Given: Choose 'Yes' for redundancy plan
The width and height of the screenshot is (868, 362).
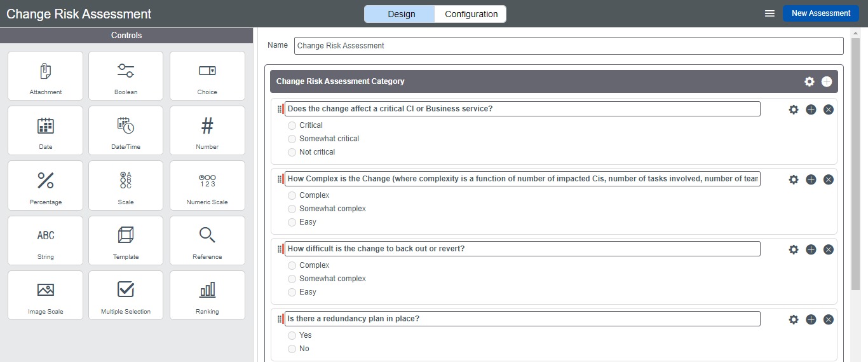Looking at the screenshot, I should (292, 335).
